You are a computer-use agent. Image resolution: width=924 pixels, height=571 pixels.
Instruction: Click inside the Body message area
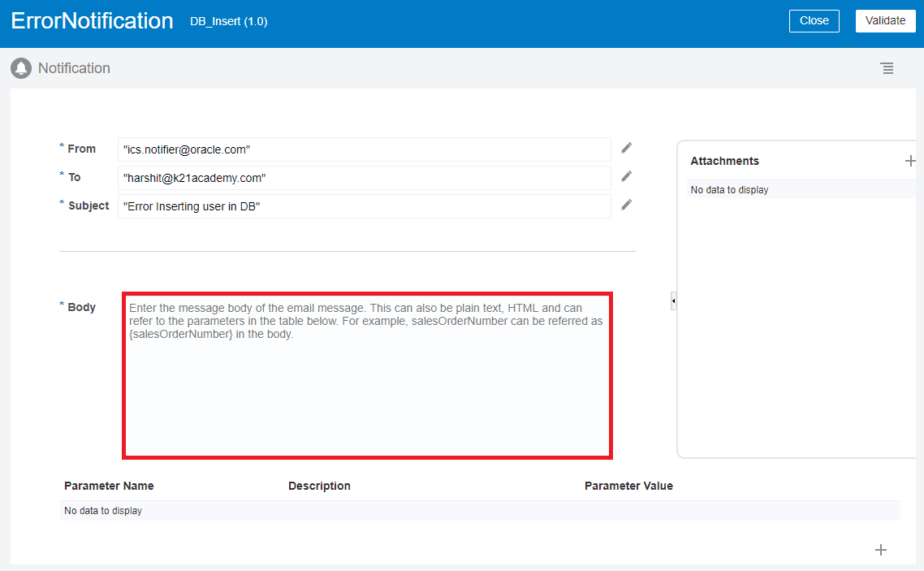point(367,374)
